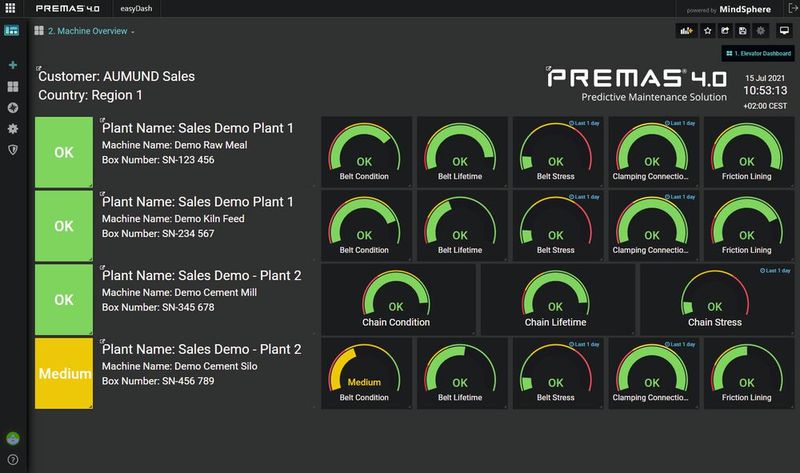Open the sidebar shield admin icon
Screen dimensions: 800x473
(13, 150)
